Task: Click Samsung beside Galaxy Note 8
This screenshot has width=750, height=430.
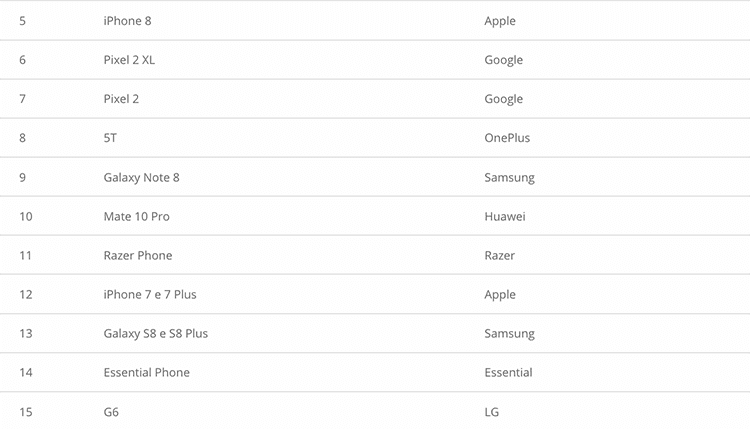Action: point(509,178)
